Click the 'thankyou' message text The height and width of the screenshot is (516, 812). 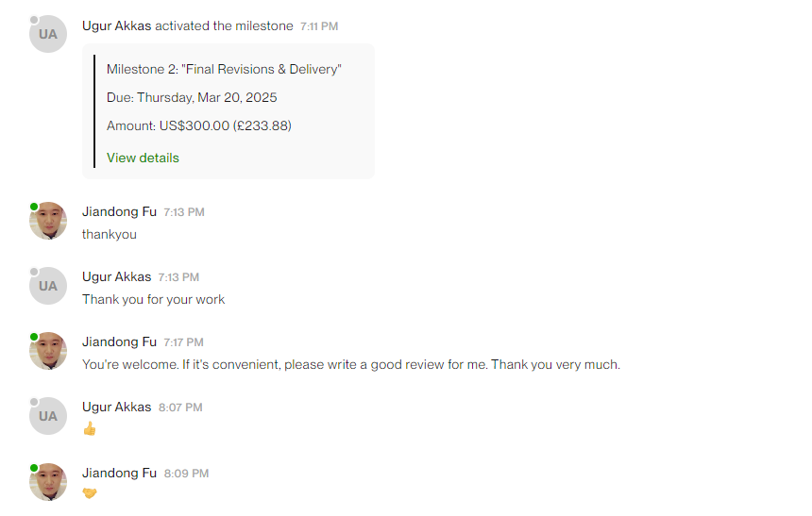coord(110,235)
